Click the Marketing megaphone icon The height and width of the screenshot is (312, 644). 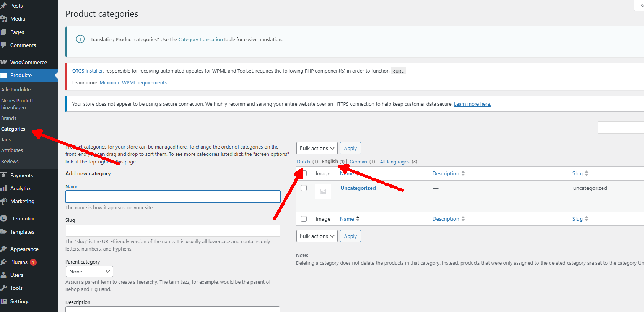pyautogui.click(x=3, y=201)
